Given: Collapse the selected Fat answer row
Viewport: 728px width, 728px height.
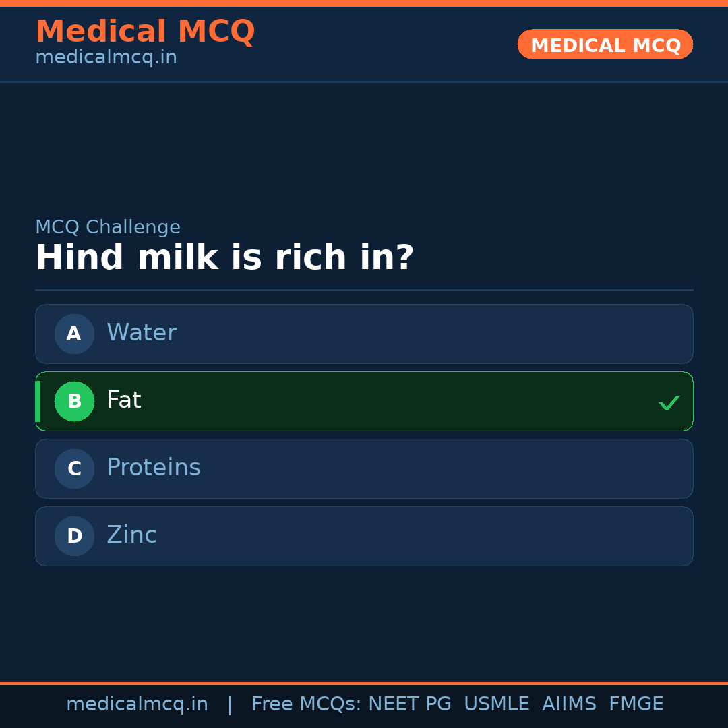Looking at the screenshot, I should click(364, 401).
